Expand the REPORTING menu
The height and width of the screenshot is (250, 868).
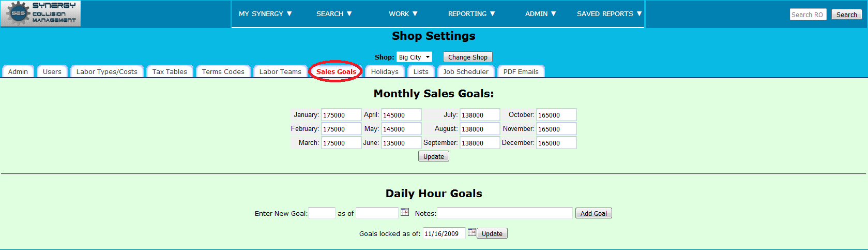[x=471, y=14]
